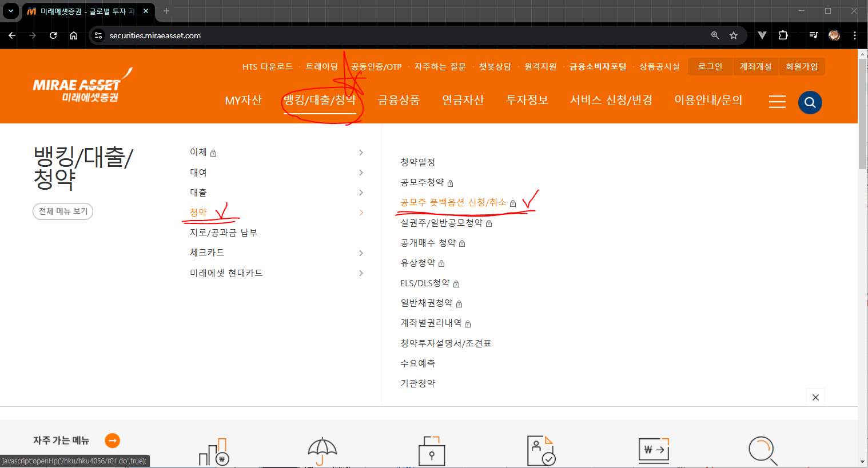The image size is (868, 468).
Task: Select 지로/공과금 납부 menu item
Action: [224, 233]
